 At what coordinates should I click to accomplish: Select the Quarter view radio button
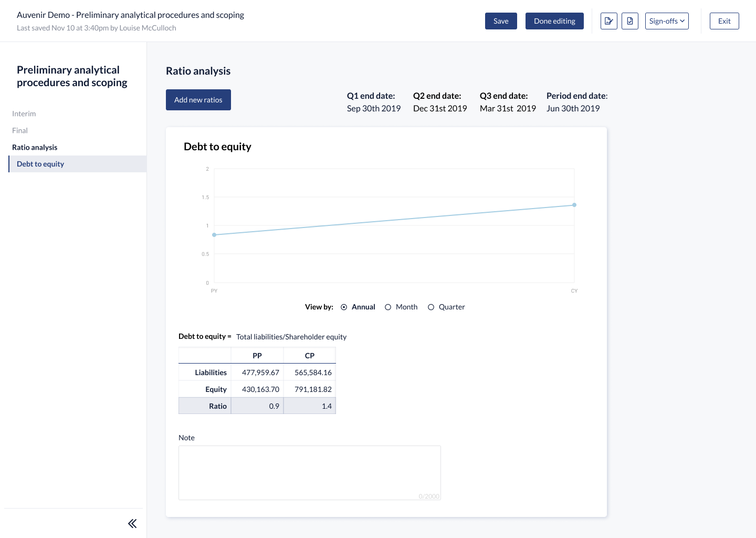(x=431, y=307)
